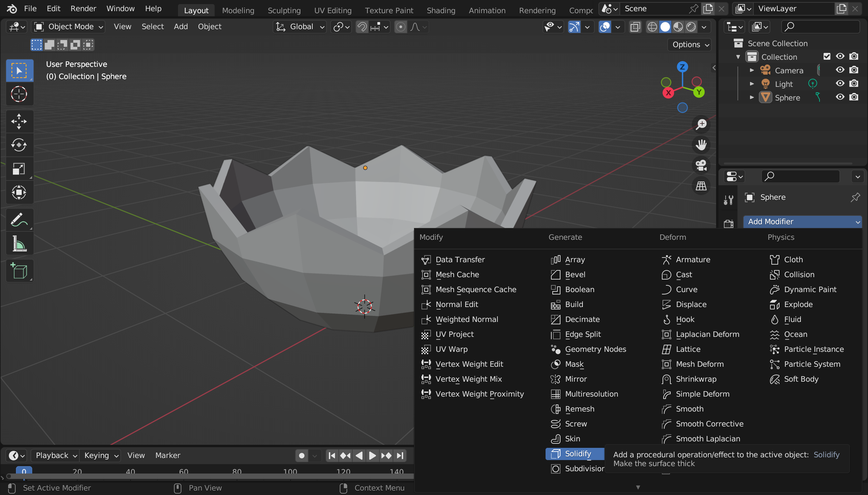This screenshot has width=868, height=495.
Task: Click the zoom view magnifier icon
Action: 701,125
